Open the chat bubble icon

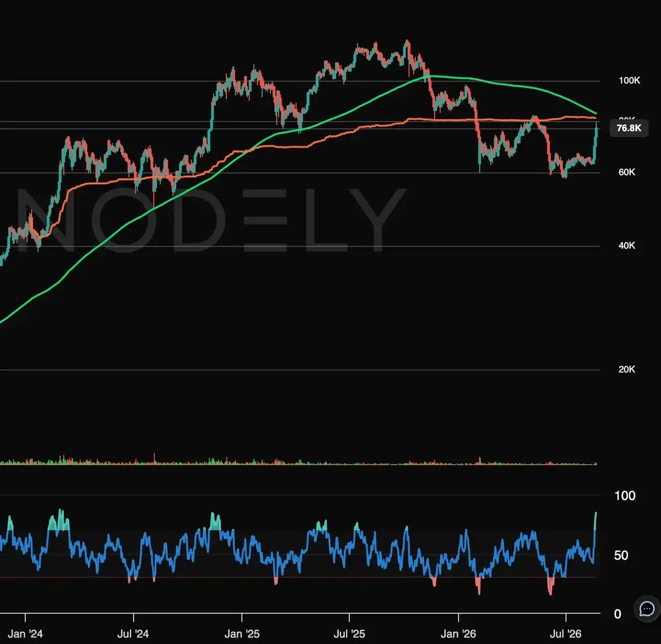click(x=647, y=609)
